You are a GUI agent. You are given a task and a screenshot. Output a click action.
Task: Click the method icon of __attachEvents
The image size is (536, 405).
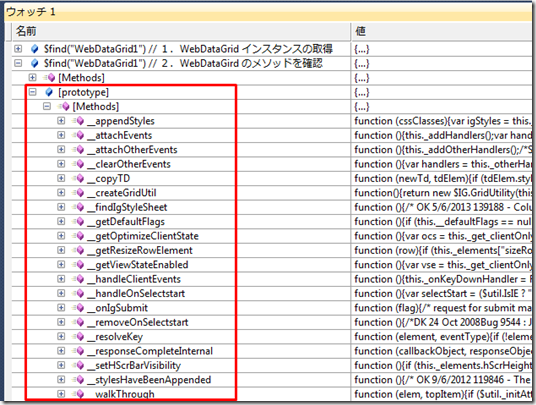[x=78, y=135]
